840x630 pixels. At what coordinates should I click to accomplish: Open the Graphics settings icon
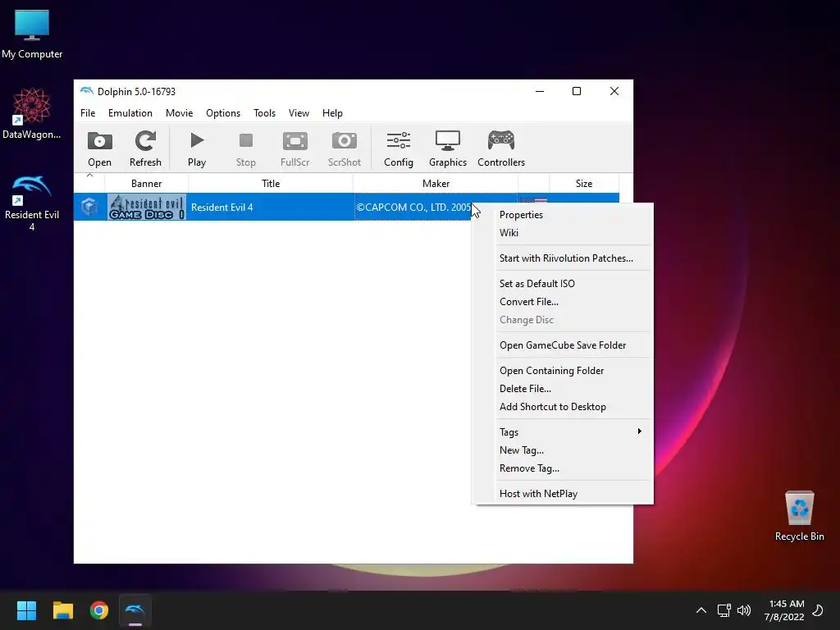pos(448,148)
